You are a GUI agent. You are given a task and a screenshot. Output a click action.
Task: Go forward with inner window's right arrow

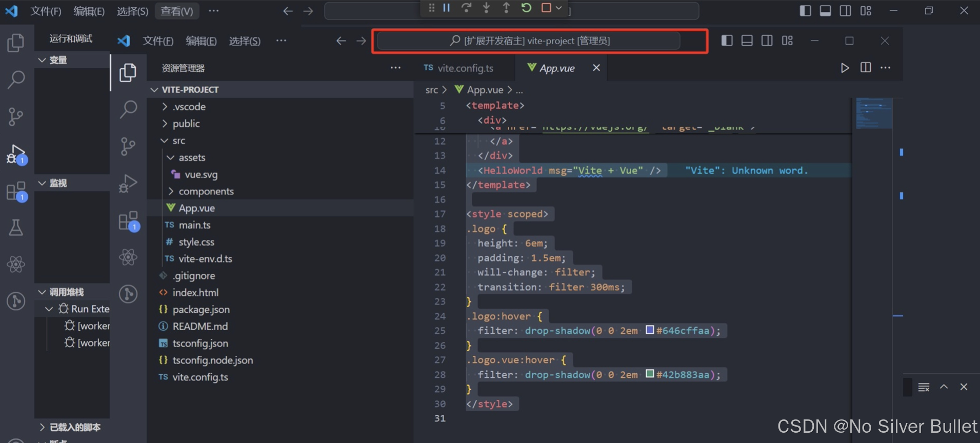pyautogui.click(x=361, y=41)
